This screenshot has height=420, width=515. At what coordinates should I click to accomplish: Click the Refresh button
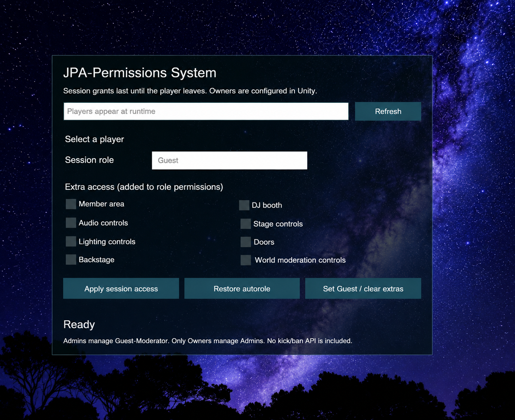point(388,111)
